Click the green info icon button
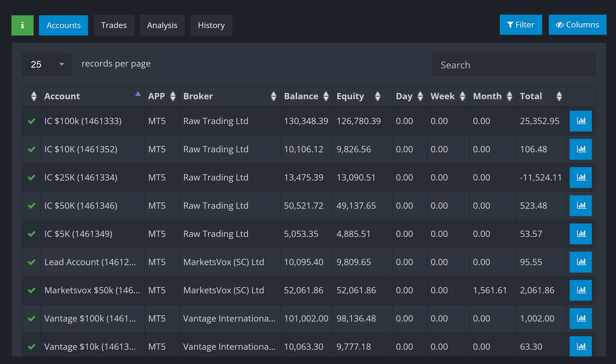 23,25
